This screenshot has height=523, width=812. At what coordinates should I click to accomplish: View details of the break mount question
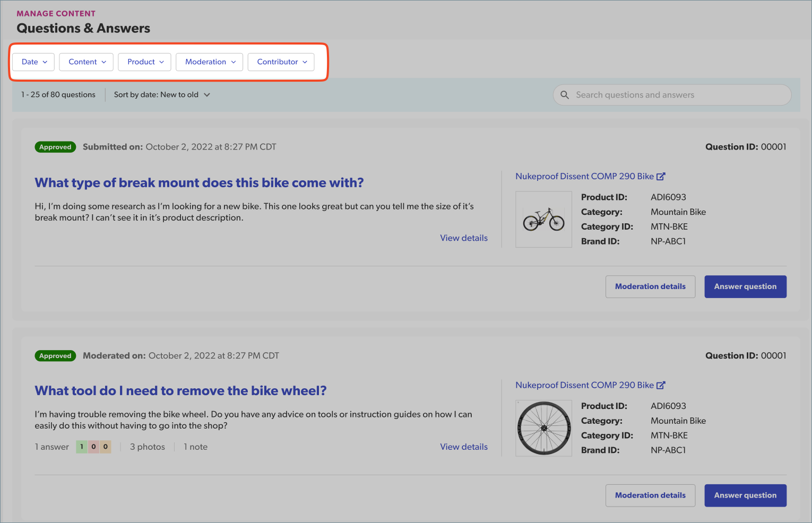pos(463,238)
